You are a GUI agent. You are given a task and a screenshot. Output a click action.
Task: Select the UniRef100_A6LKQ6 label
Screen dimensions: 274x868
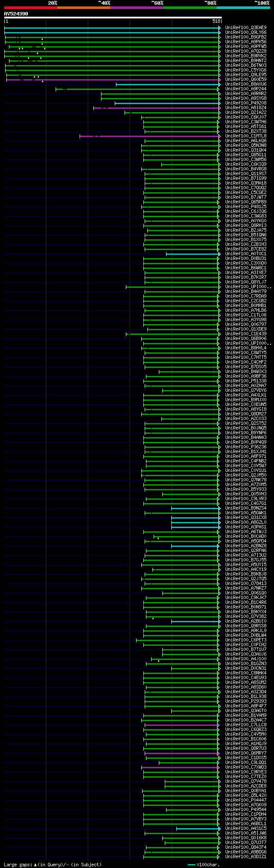click(x=246, y=141)
